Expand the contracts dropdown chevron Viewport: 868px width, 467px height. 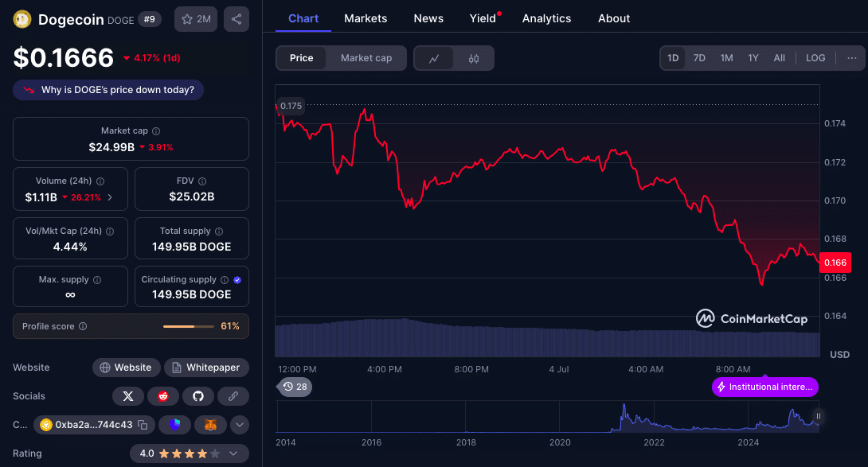coord(239,425)
